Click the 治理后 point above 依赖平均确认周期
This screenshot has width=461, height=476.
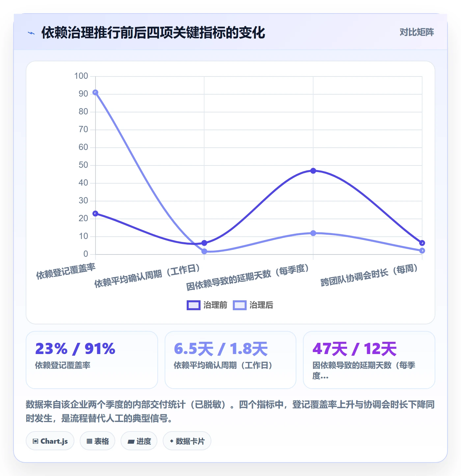[x=204, y=251]
